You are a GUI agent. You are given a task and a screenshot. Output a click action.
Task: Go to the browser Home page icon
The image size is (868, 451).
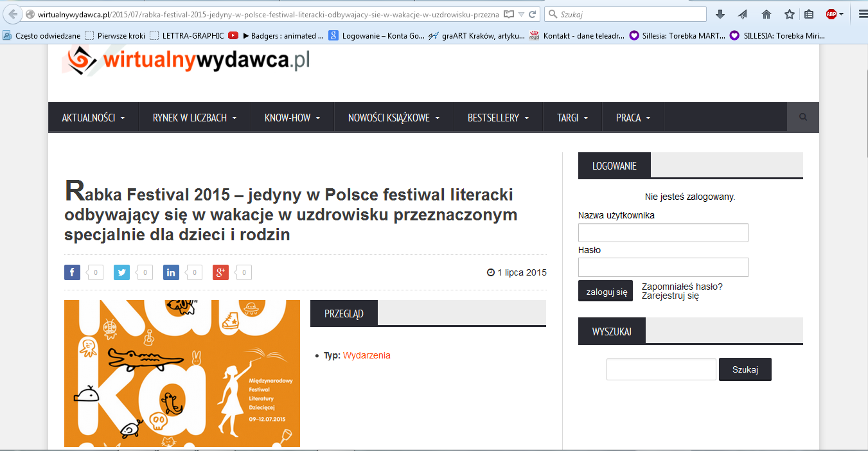pos(766,14)
